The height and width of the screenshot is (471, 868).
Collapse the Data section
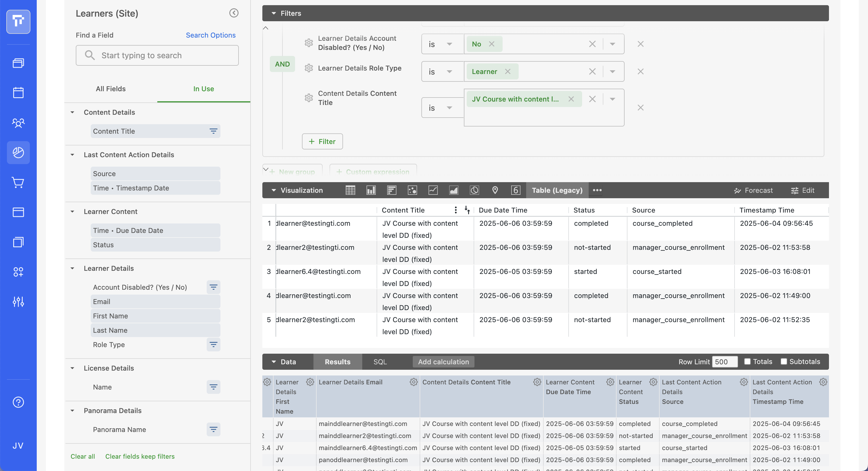(274, 362)
